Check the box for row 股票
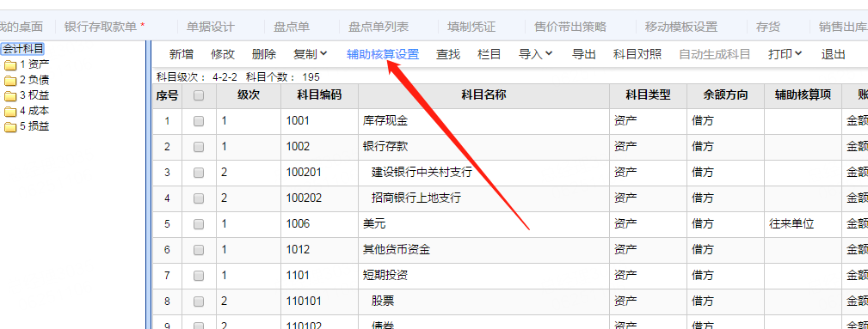 click(199, 302)
